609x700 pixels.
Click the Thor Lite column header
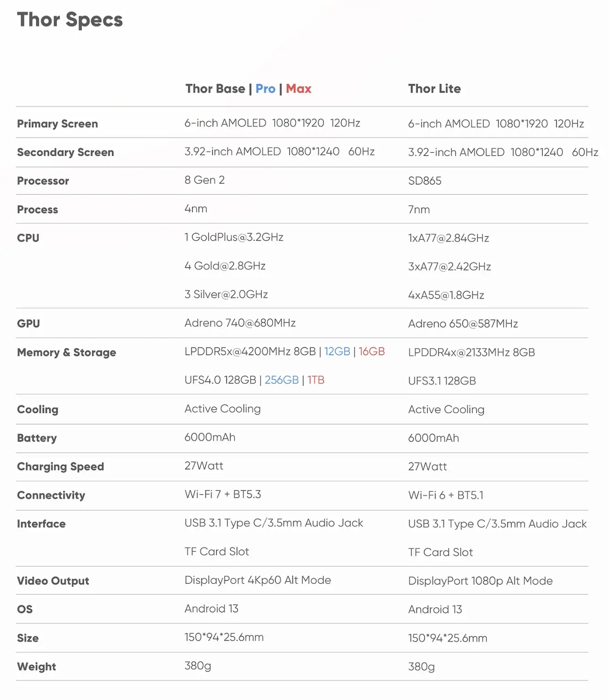click(434, 89)
